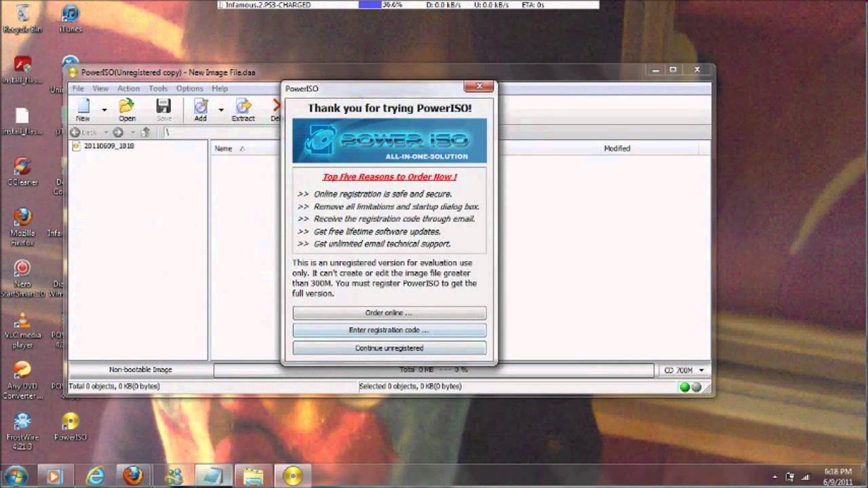
Task: Click the Windows Explorer folder taskbar icon
Action: (253, 476)
